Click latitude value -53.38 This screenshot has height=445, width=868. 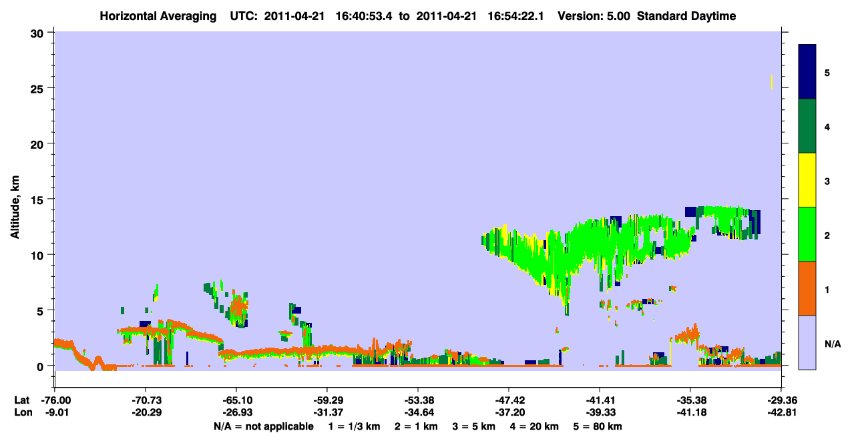418,400
